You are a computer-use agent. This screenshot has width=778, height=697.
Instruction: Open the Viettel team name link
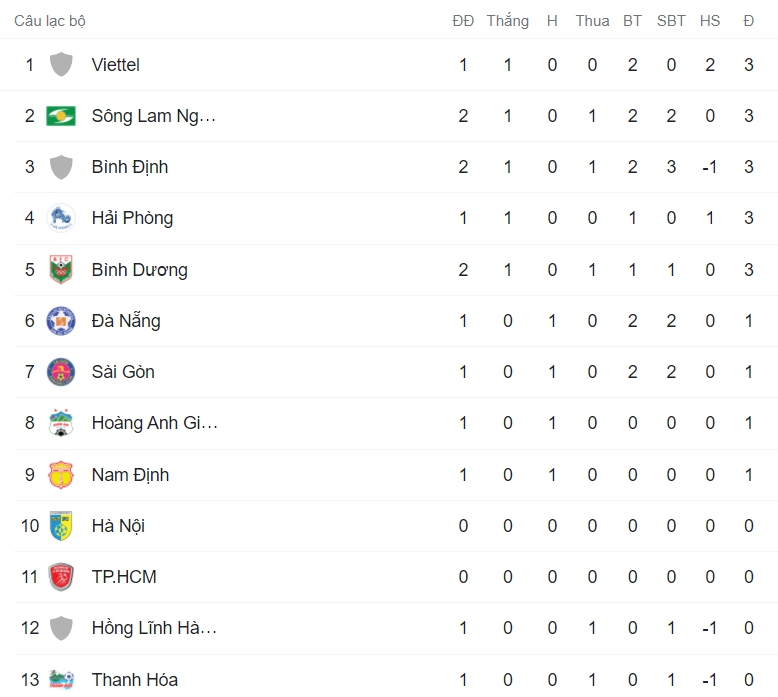[115, 65]
